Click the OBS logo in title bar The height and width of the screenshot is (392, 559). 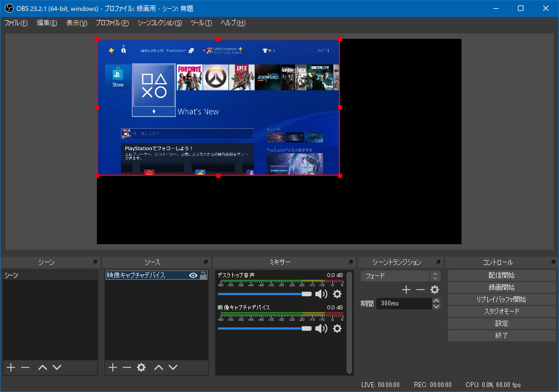(9, 8)
